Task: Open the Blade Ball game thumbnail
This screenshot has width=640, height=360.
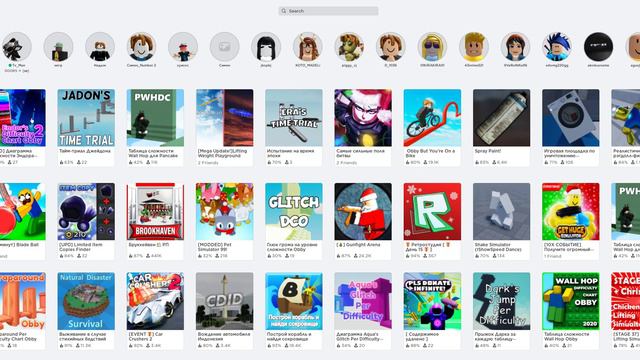Action: tap(22, 211)
